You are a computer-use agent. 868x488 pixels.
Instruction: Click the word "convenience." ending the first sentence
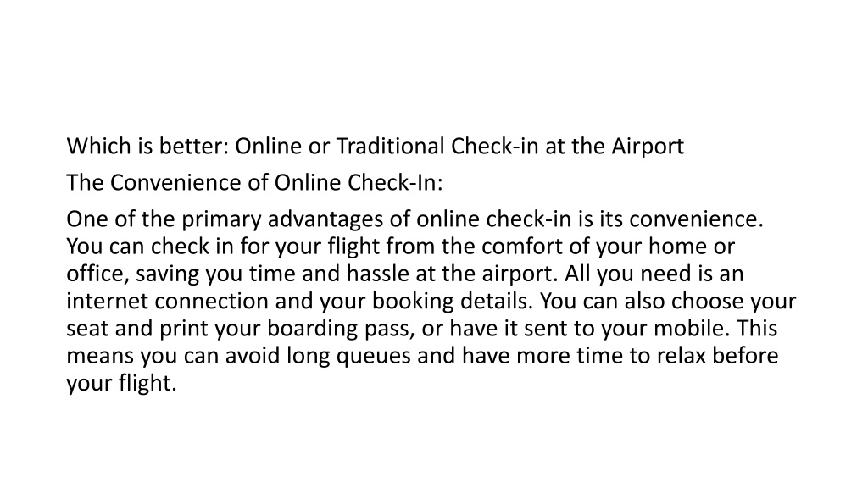click(x=697, y=219)
